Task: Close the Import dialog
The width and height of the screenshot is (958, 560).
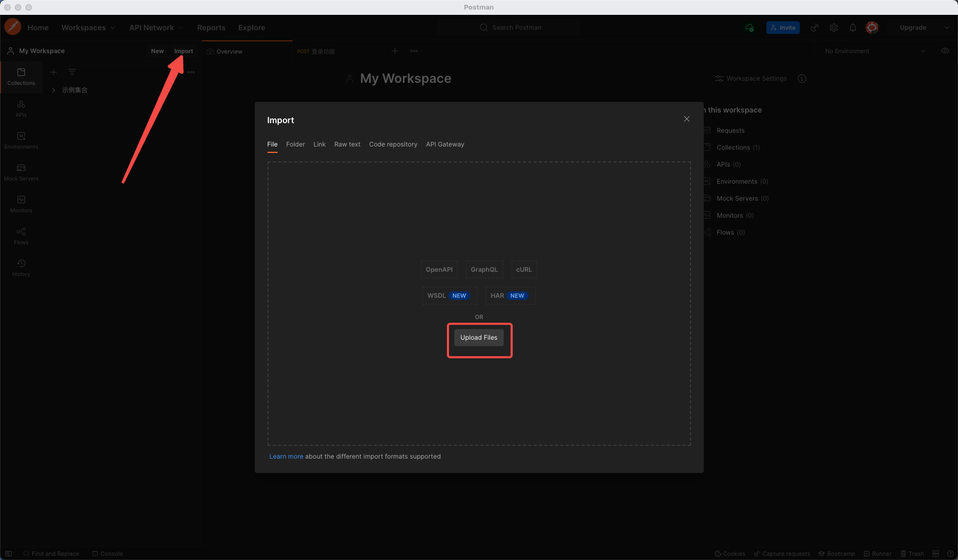Action: 687,119
